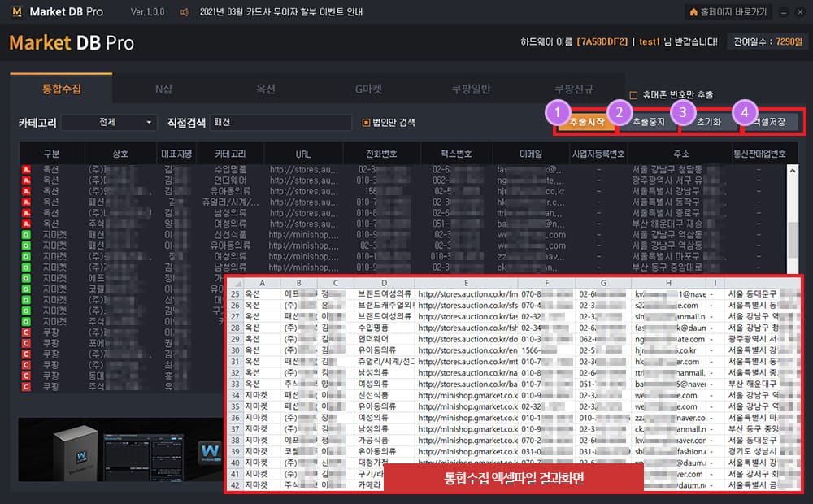This screenshot has width=813, height=504.
Task: Click the 추출중지 button
Action: click(x=649, y=122)
